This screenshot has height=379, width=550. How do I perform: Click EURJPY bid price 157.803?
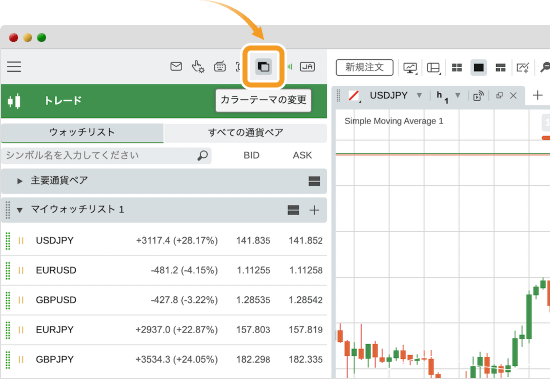click(253, 330)
